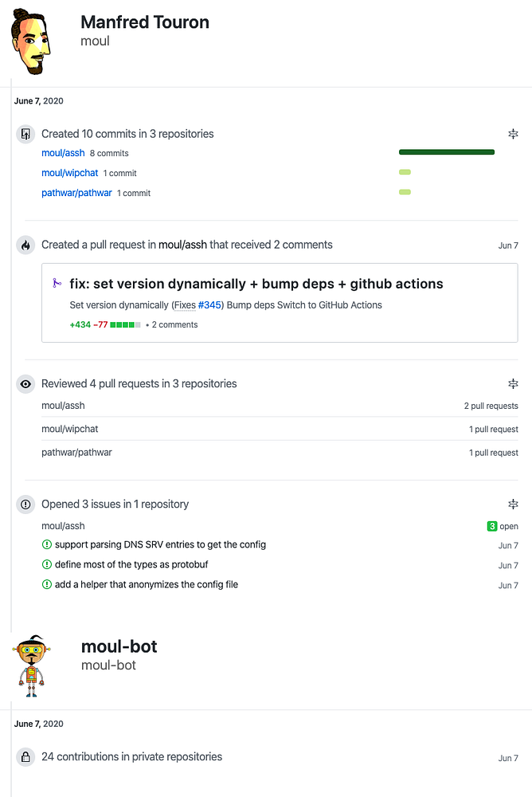Click the commits repository icon
532x797 pixels.
pos(25,134)
